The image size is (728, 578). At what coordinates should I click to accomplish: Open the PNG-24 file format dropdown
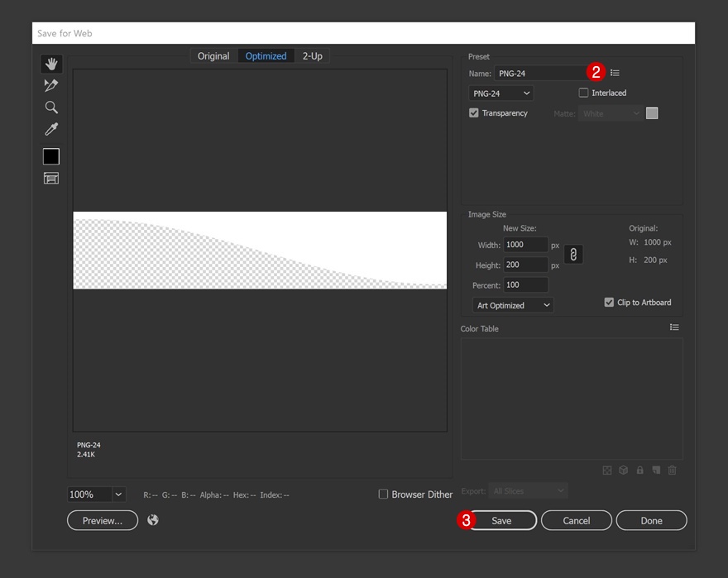point(501,93)
